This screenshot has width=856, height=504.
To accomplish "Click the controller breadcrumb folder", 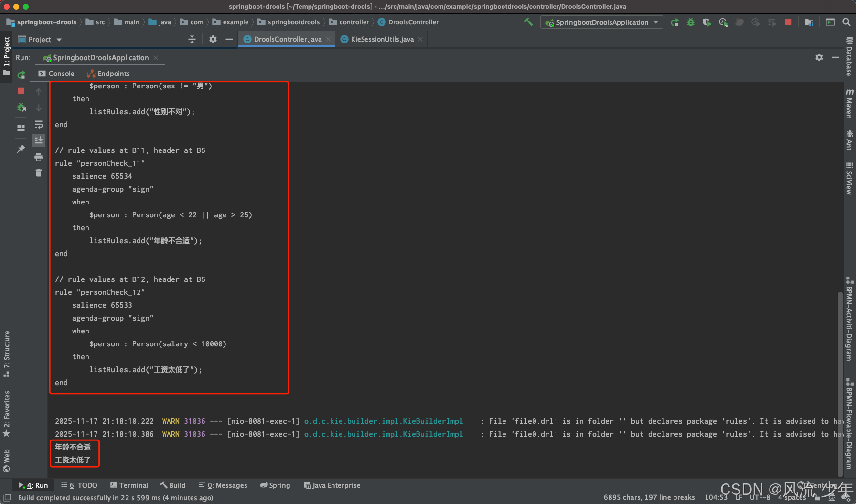I will 349,22.
